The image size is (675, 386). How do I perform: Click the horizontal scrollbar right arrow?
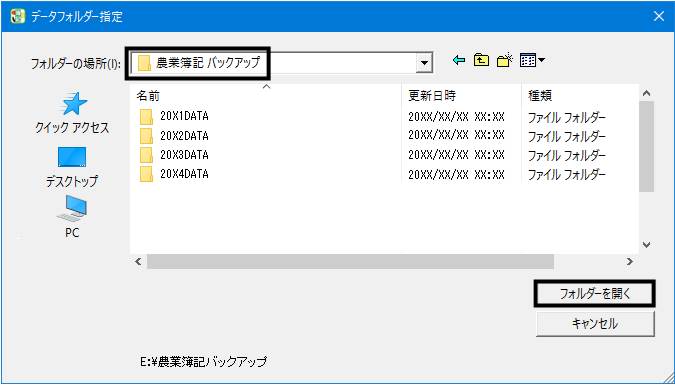(629, 261)
